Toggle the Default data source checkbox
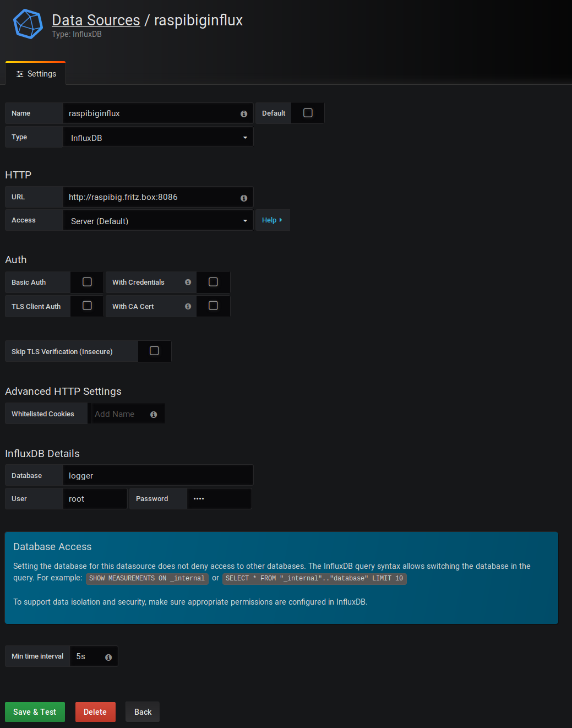 [x=308, y=113]
